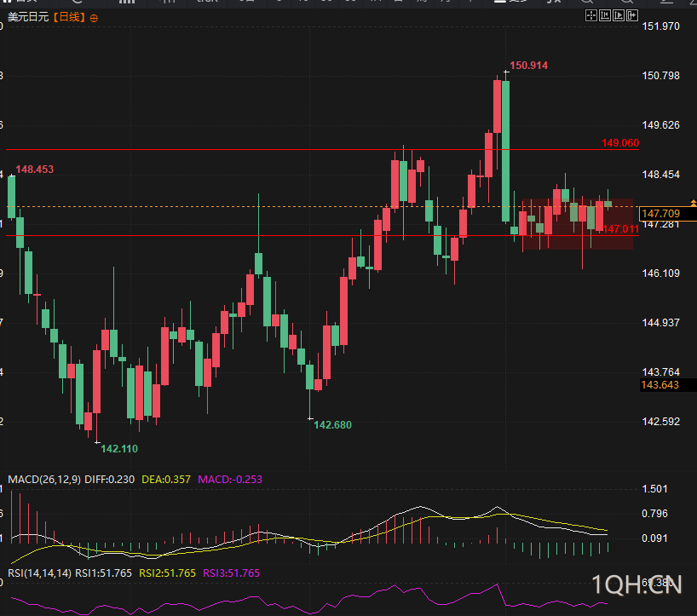697x616 pixels.
Task: Click the orange 143.643 price label
Action: (660, 385)
